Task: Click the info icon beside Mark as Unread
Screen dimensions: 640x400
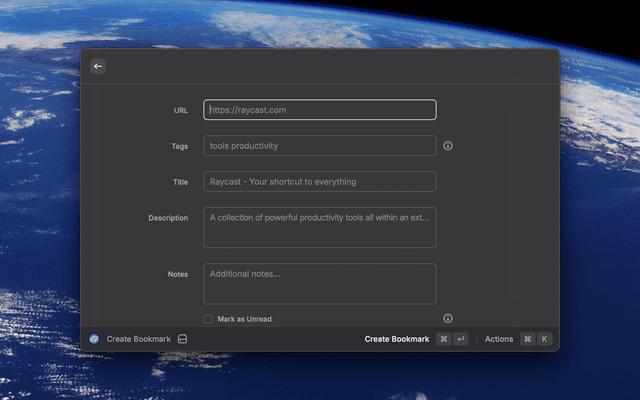Action: coord(448,319)
